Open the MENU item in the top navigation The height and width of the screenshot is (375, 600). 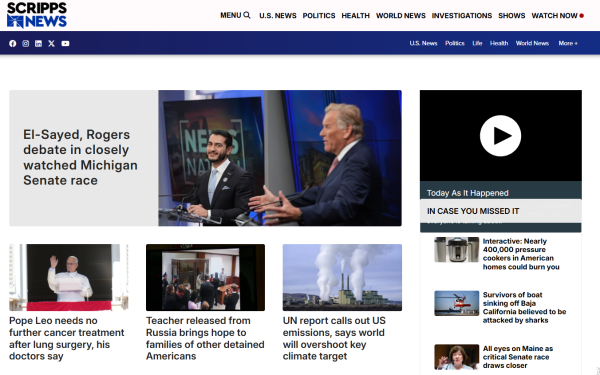coord(231,15)
